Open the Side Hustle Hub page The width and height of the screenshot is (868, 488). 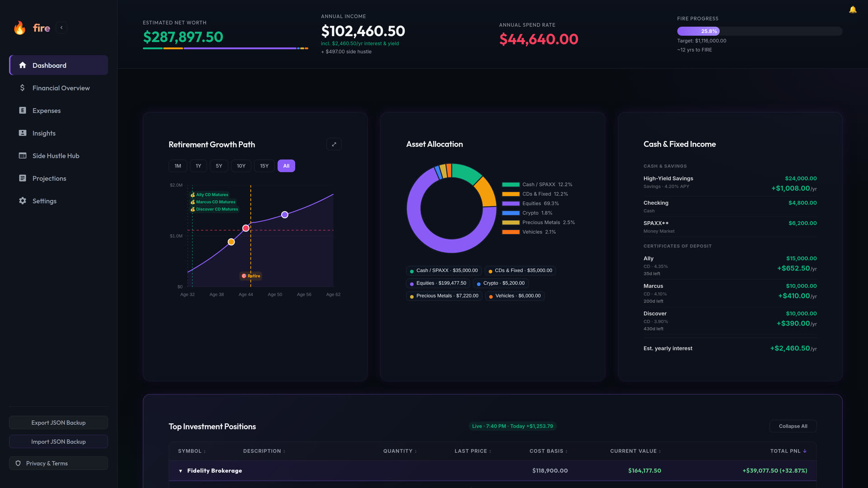point(58,155)
